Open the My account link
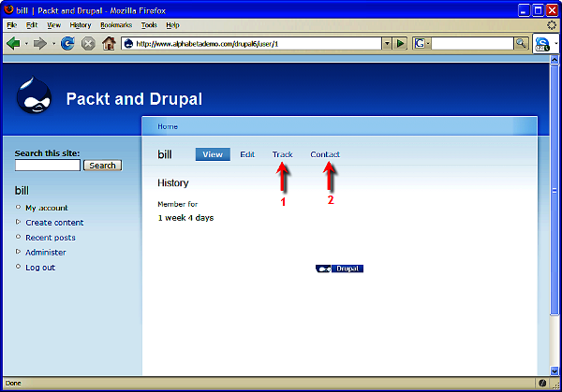This screenshot has width=562, height=392. (x=47, y=208)
